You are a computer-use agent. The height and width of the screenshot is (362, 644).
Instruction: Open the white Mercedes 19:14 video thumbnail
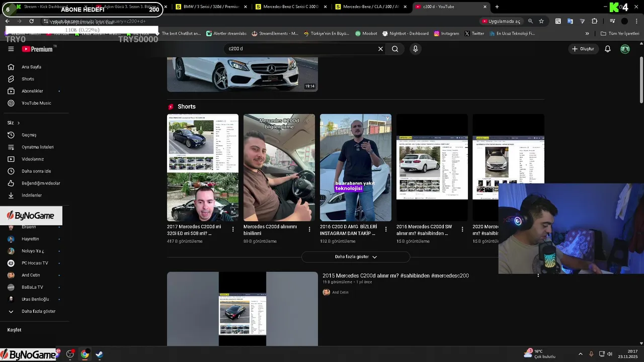click(243, 74)
